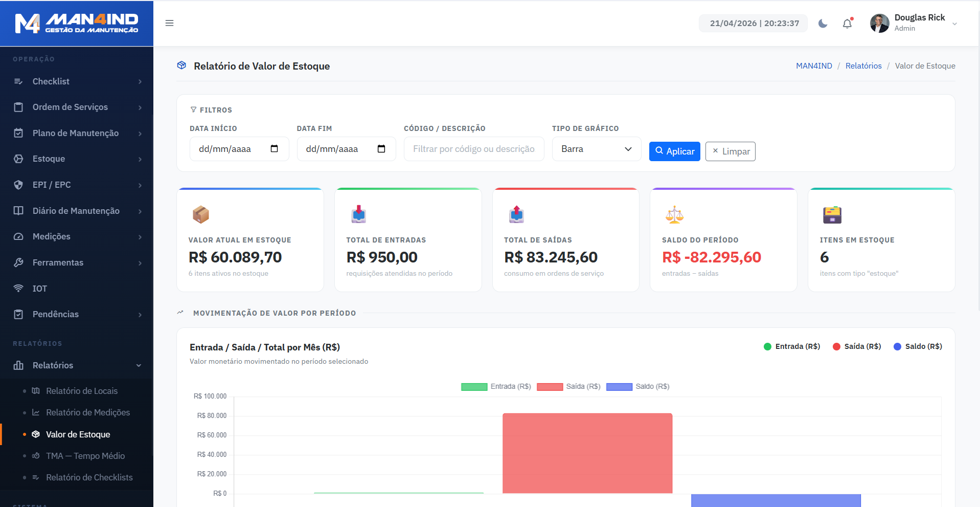Click the blue Saldo (R$) legend swatch
Screen dimensions: 980x507
tap(619, 387)
